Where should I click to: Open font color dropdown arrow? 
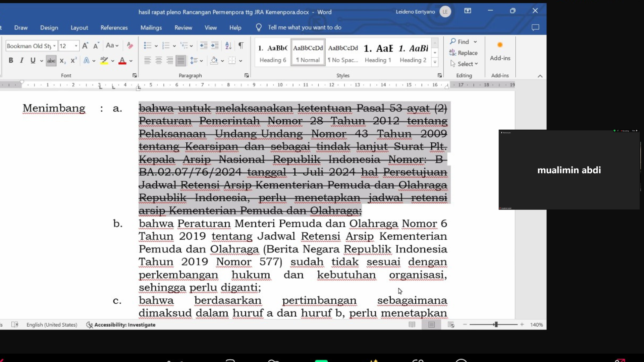(131, 61)
